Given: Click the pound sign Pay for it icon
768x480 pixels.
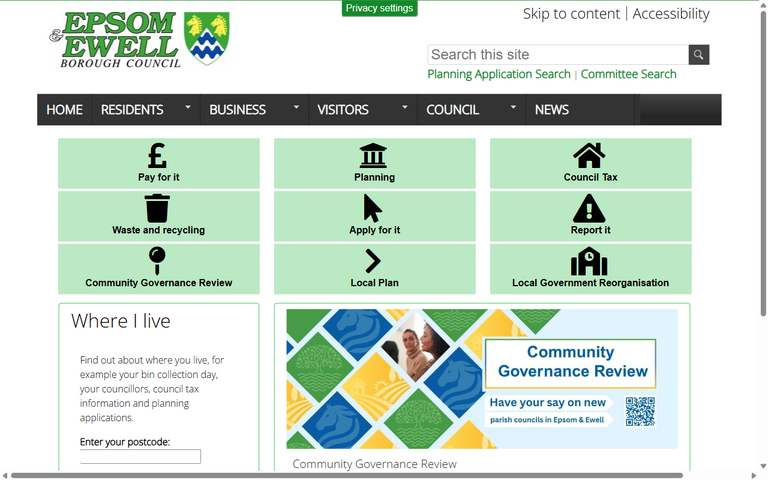Looking at the screenshot, I should (x=158, y=156).
